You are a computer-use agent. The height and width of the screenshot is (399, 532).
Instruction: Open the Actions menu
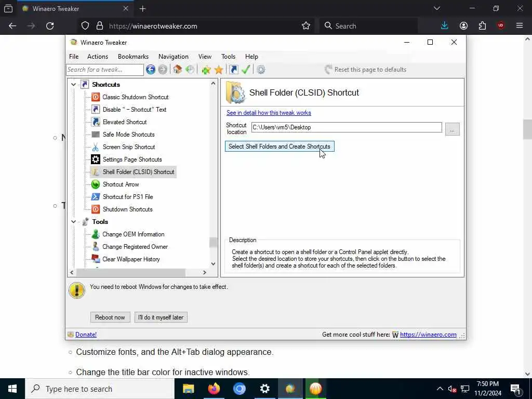(x=98, y=57)
